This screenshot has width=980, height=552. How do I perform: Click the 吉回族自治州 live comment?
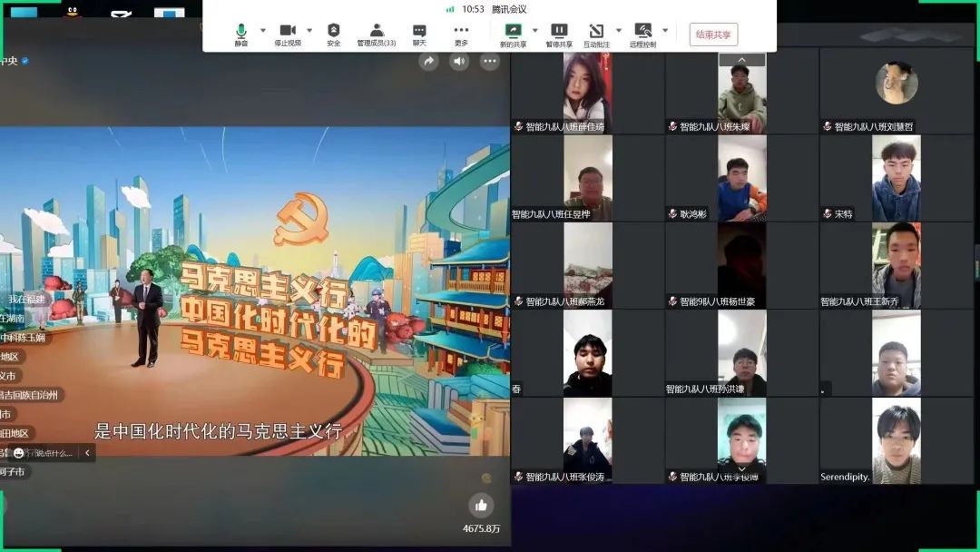29,395
